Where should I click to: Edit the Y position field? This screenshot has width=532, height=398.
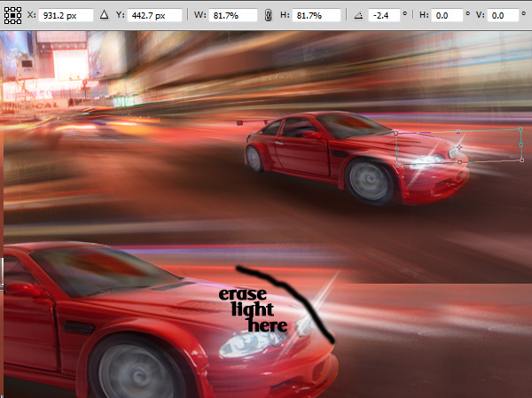click(x=154, y=16)
